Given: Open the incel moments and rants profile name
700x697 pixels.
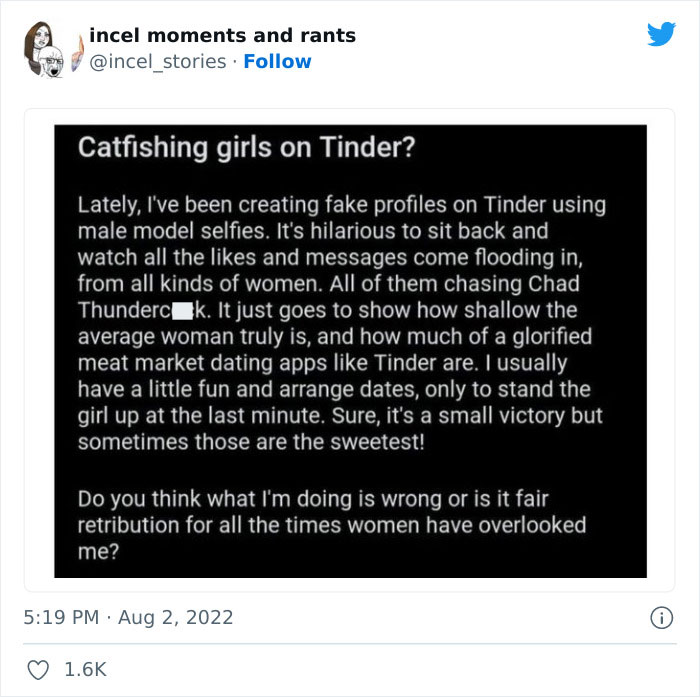Looking at the screenshot, I should coord(222,36).
